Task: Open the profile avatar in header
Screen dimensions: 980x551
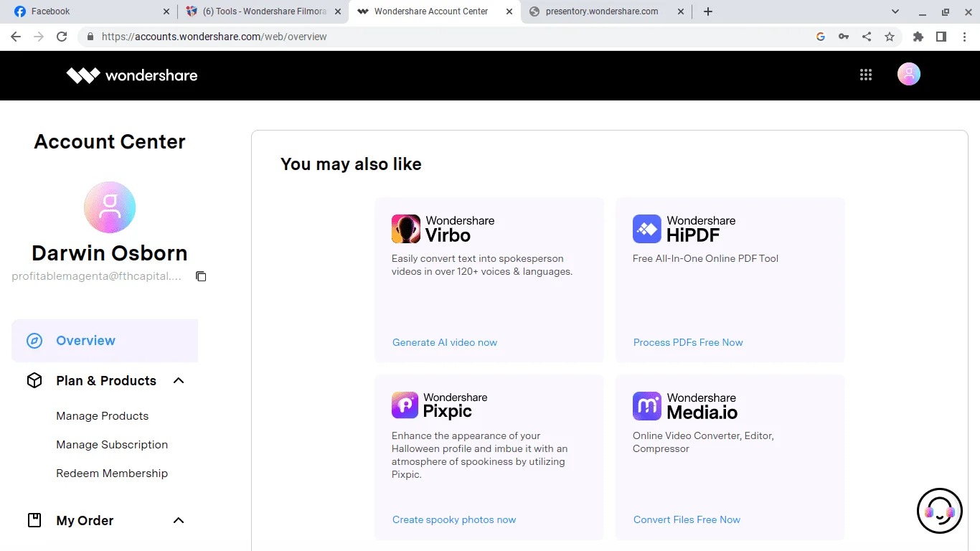Action: pyautogui.click(x=909, y=74)
